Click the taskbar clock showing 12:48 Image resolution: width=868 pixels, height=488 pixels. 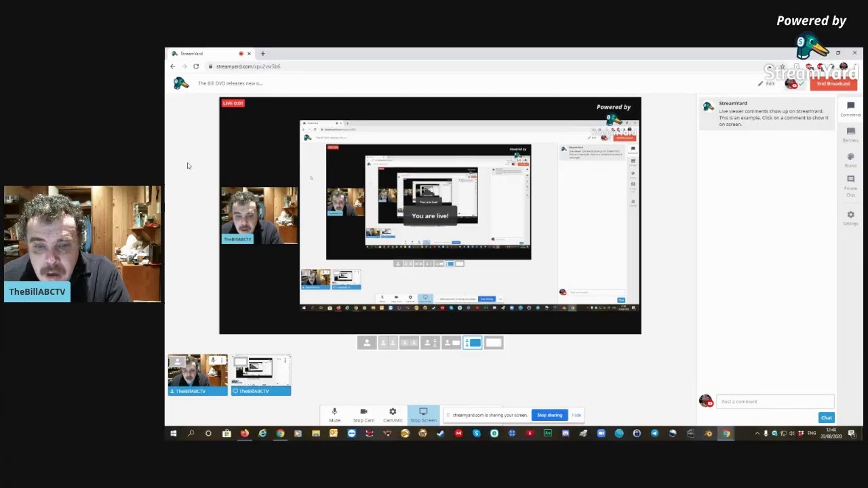831,434
